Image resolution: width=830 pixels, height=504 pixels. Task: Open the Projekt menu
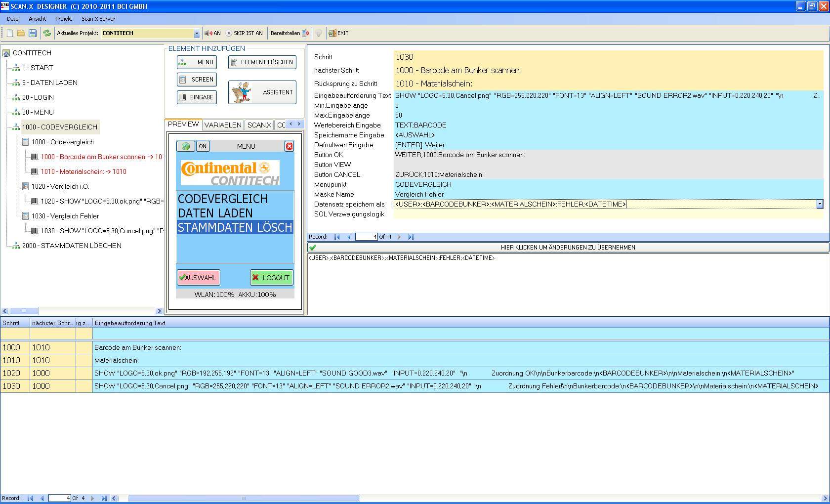(63, 19)
